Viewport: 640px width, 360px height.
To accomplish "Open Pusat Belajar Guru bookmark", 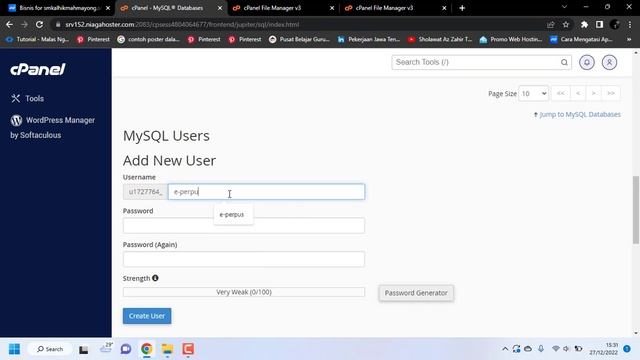I will pos(299,39).
